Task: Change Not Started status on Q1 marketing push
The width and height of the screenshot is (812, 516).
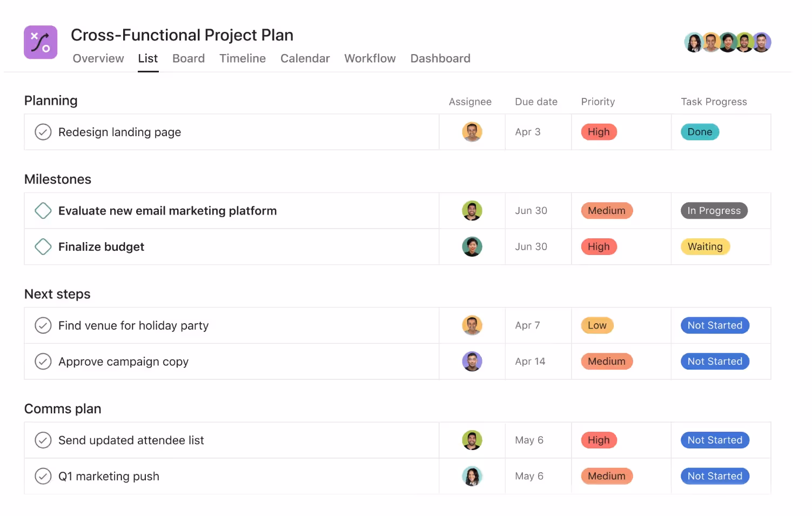Action: coord(715,476)
